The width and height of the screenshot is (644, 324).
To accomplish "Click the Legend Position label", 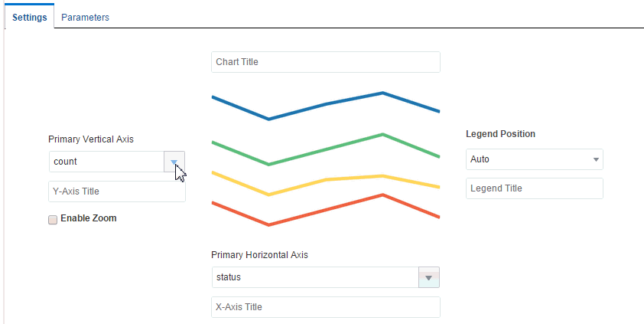I will 500,133.
